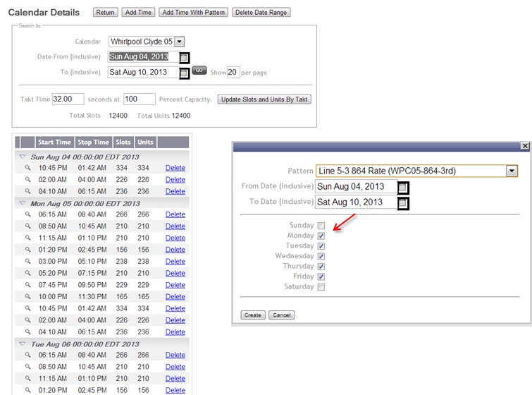Close the pattern dialog with X

(525, 146)
